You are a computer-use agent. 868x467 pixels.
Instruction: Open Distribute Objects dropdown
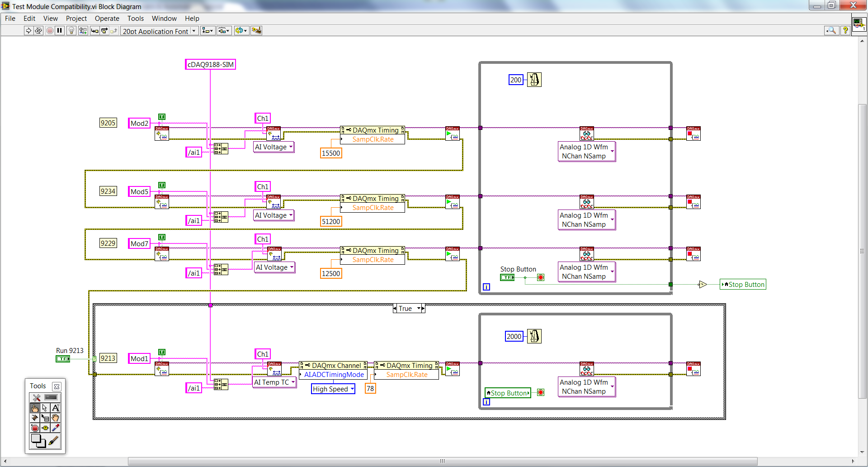pos(224,30)
